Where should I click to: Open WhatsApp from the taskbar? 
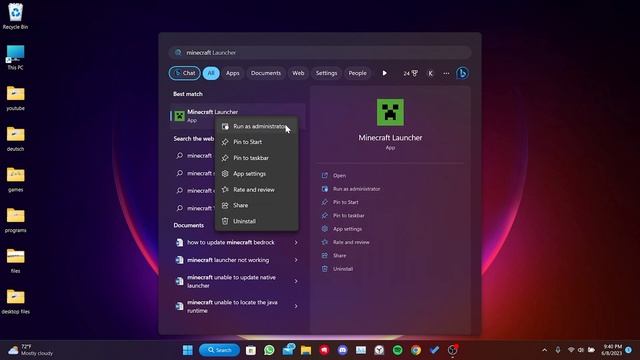point(269,350)
